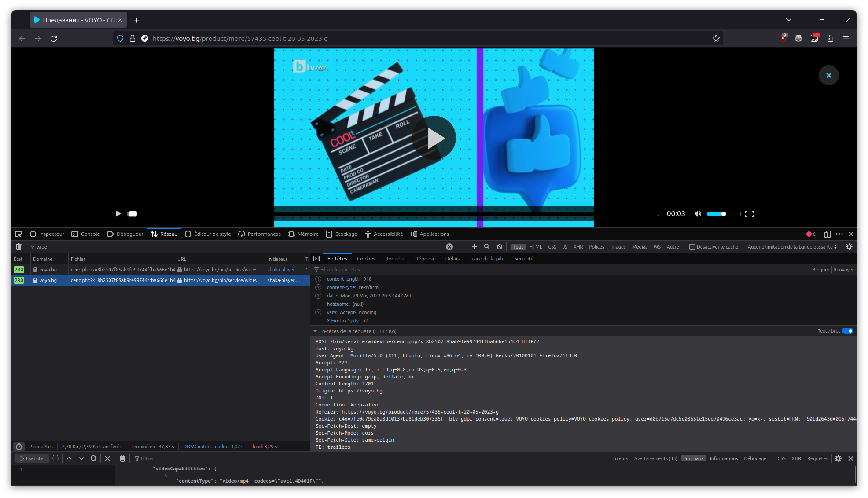This screenshot has height=498, width=868.
Task: Click the Bloquer button
Action: [820, 270]
